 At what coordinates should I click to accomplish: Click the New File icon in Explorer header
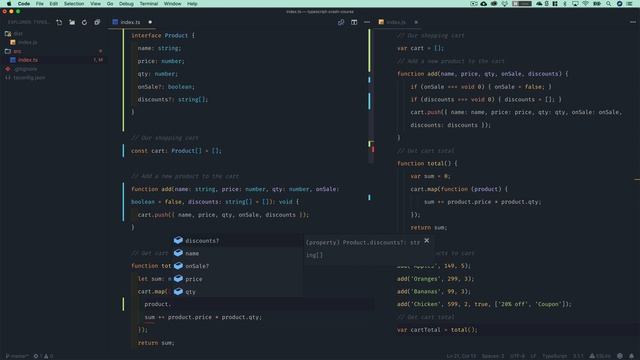(59, 22)
